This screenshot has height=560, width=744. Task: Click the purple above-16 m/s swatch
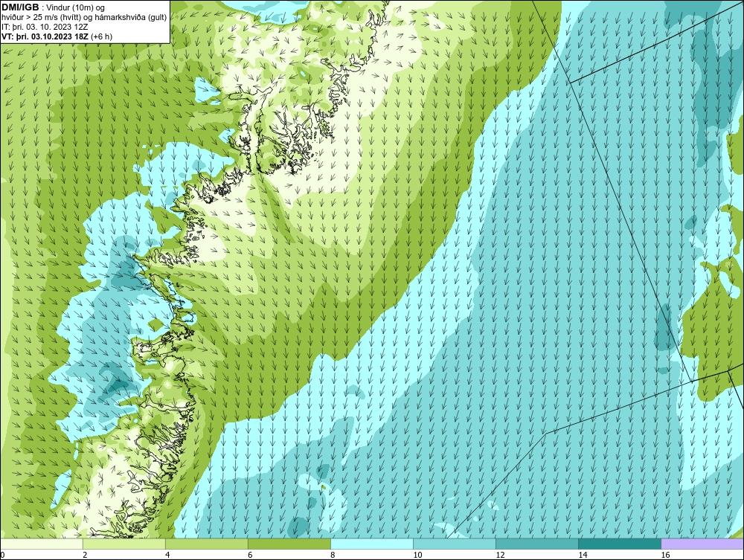[x=702, y=544]
